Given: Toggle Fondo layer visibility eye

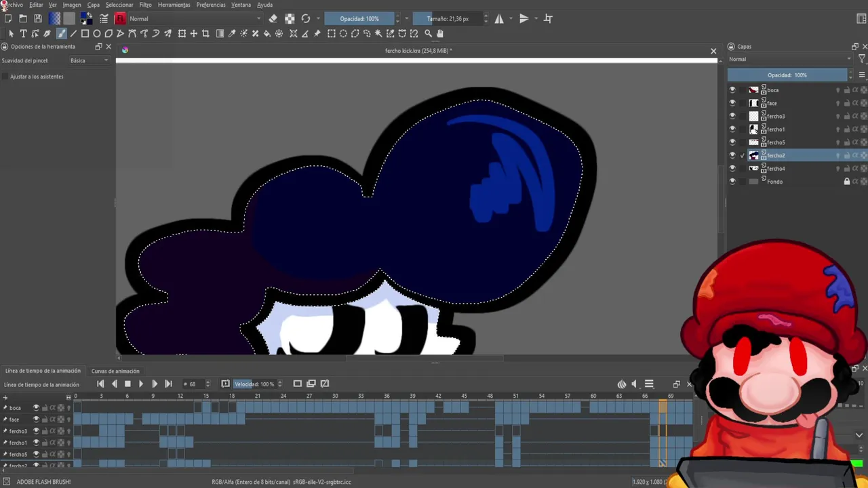Looking at the screenshot, I should pyautogui.click(x=732, y=182).
